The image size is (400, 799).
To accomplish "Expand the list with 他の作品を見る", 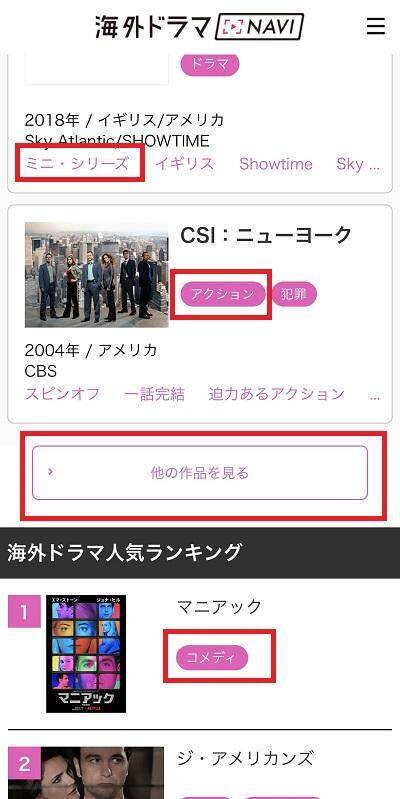I will 200,473.
